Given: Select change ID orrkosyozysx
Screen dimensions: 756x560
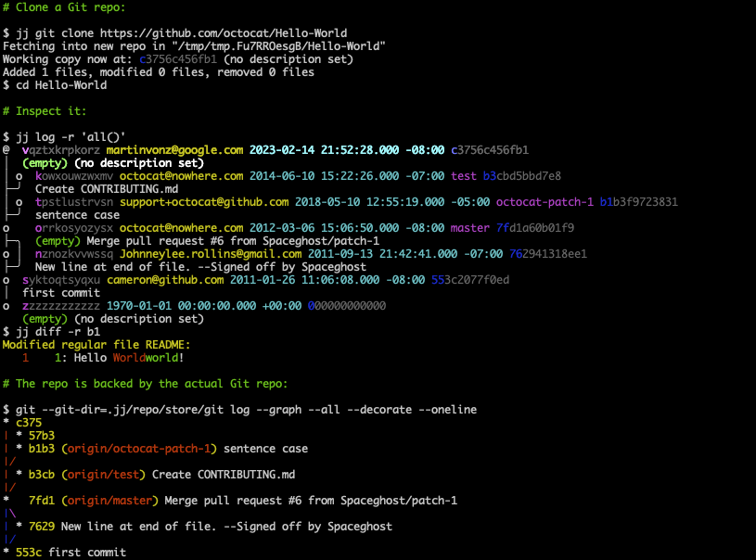Looking at the screenshot, I should [74, 228].
